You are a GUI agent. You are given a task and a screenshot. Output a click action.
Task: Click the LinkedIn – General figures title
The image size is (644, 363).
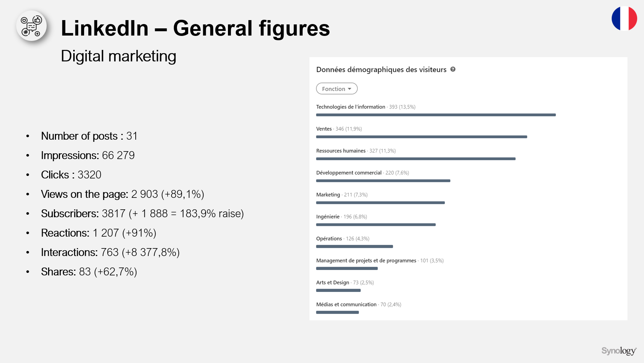point(195,28)
